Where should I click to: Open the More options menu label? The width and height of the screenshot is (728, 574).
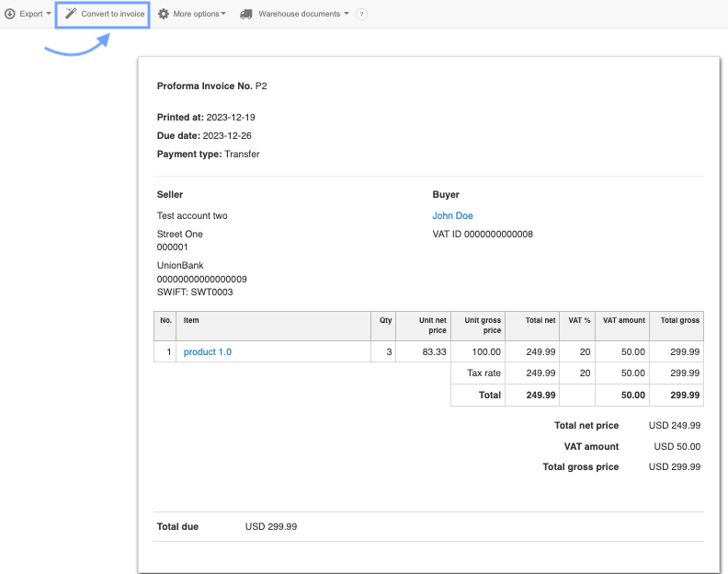[x=196, y=14]
